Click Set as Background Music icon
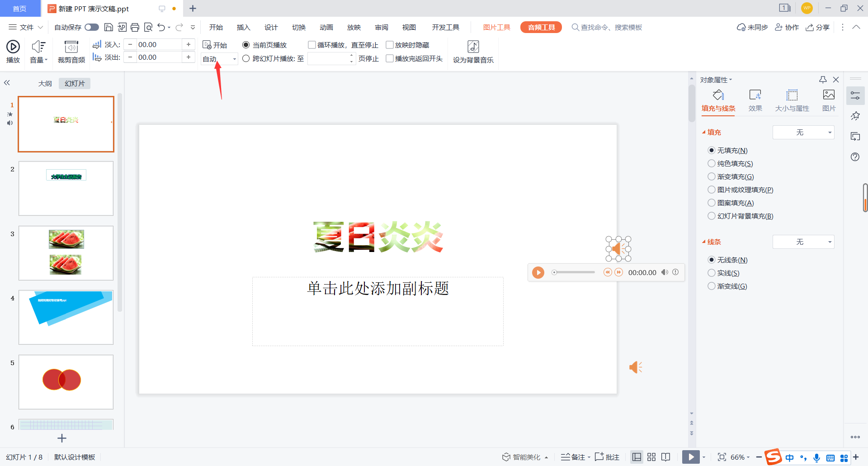 473,46
